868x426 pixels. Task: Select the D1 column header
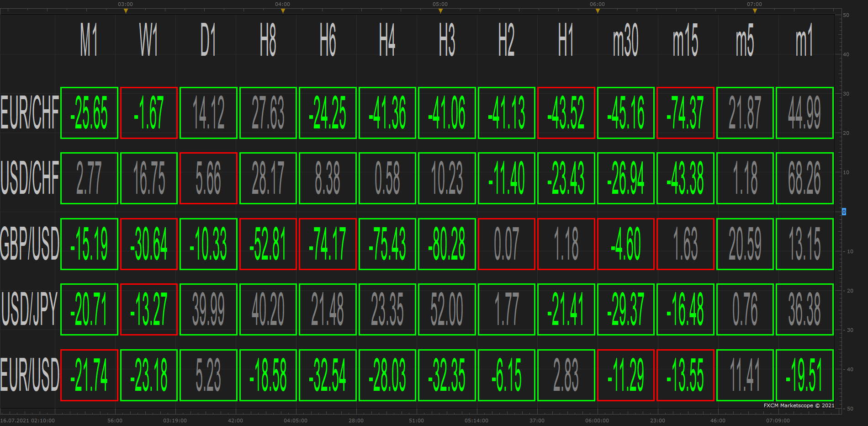(208, 40)
